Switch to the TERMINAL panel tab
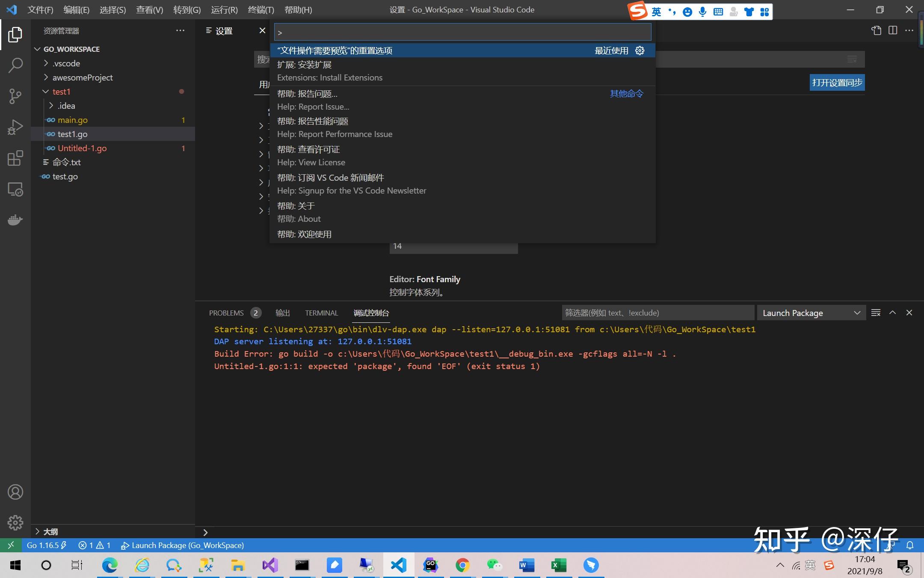 pyautogui.click(x=321, y=313)
